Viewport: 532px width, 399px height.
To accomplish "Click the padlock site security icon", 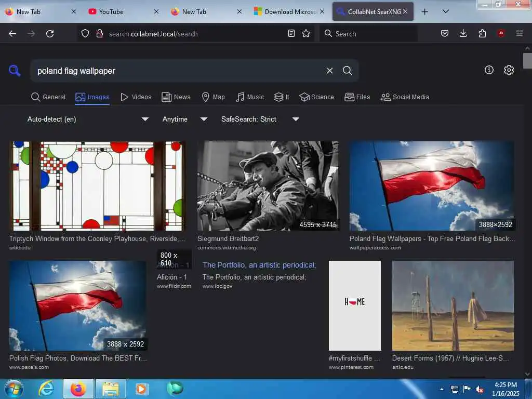I will pos(99,33).
